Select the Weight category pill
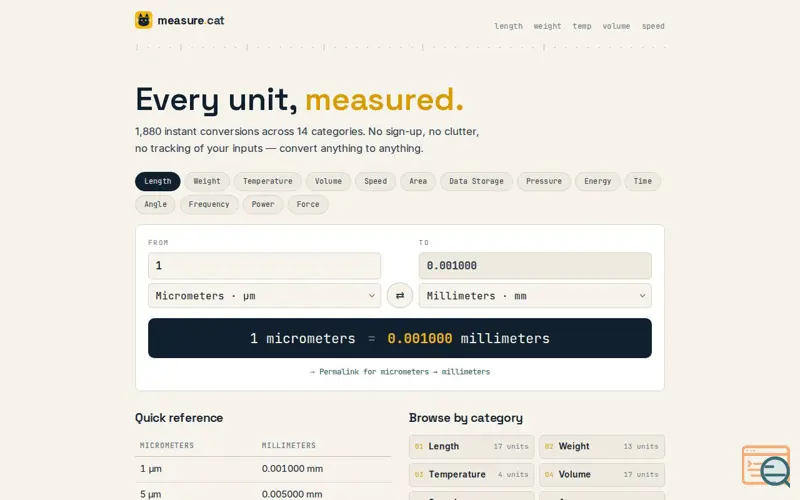Viewport: 800px width, 500px height. (x=207, y=181)
